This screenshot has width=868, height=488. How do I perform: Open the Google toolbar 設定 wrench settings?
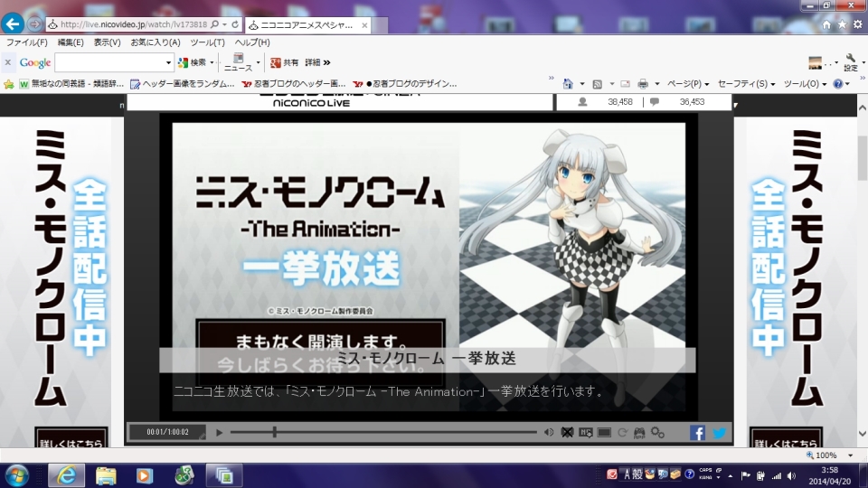click(x=851, y=62)
